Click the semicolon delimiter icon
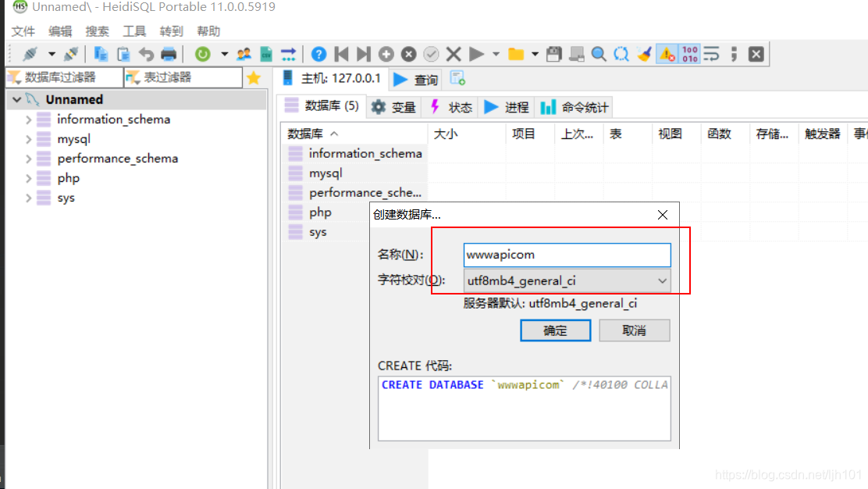868x489 pixels. [734, 54]
